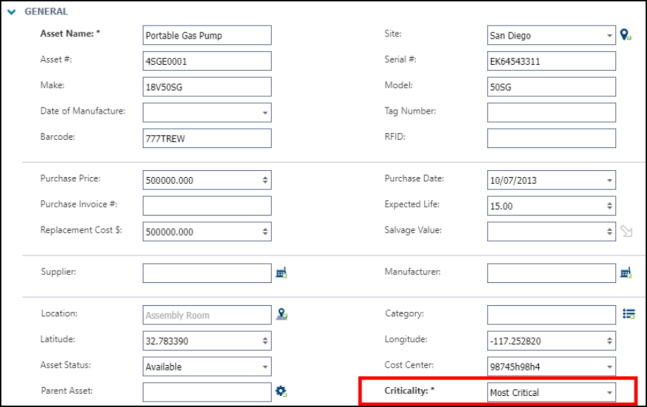Click the Longitude stepper arrows
Viewport: 647px width, 407px height.
point(609,341)
